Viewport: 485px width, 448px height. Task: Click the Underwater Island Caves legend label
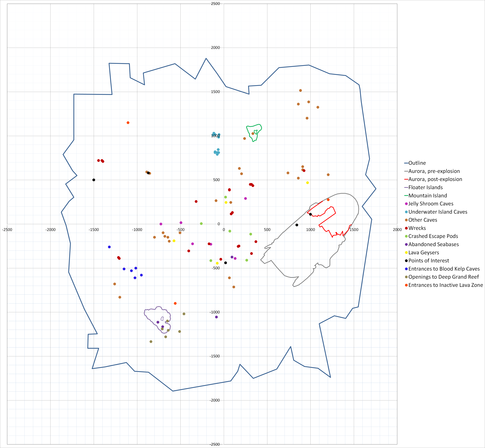coord(438,212)
